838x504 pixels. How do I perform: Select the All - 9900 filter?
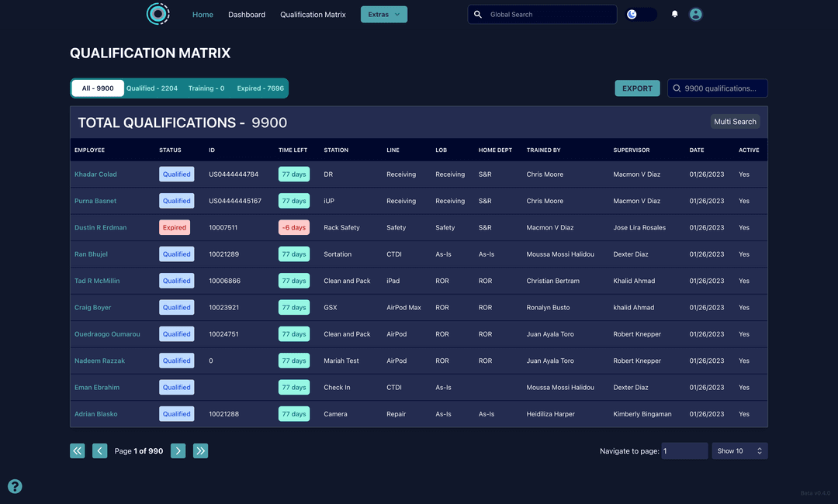tap(98, 88)
